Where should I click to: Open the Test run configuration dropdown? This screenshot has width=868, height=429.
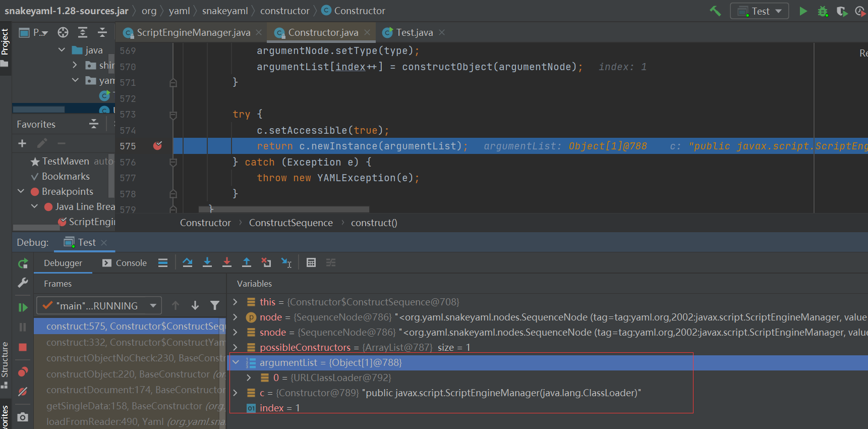coord(759,11)
